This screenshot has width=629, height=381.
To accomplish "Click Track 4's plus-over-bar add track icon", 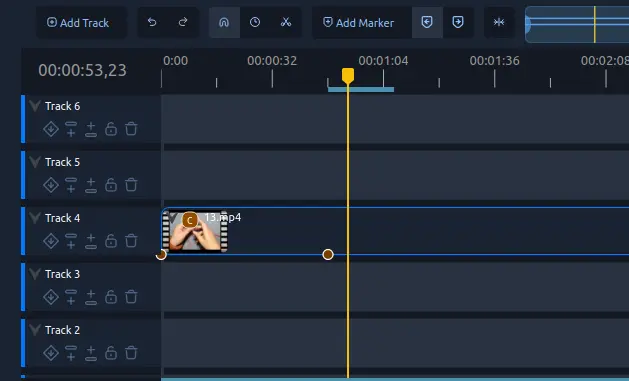I will coord(91,241).
